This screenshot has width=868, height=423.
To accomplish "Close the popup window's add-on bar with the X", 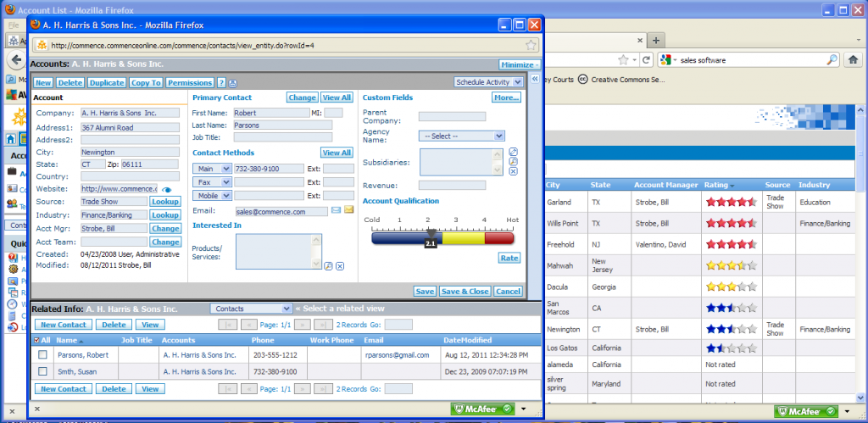I will [36, 409].
